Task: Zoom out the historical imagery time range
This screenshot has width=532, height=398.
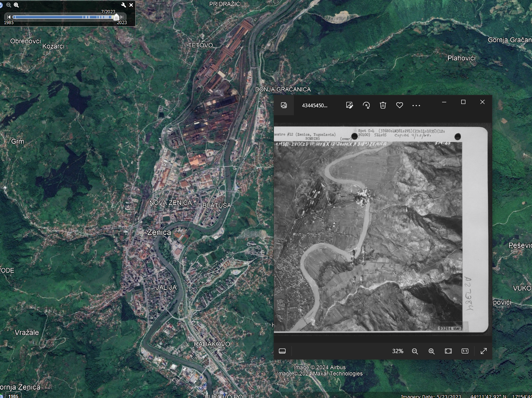Action: point(9,5)
